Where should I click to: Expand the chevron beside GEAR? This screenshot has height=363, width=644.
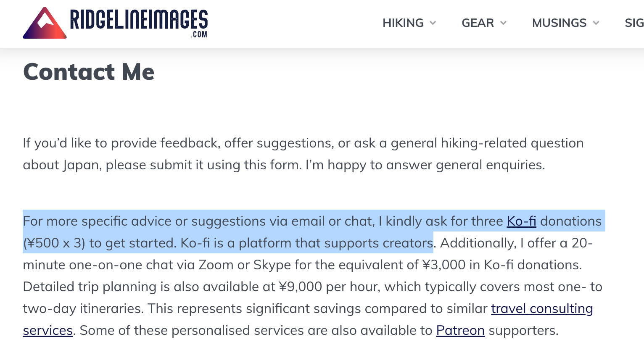pyautogui.click(x=504, y=23)
